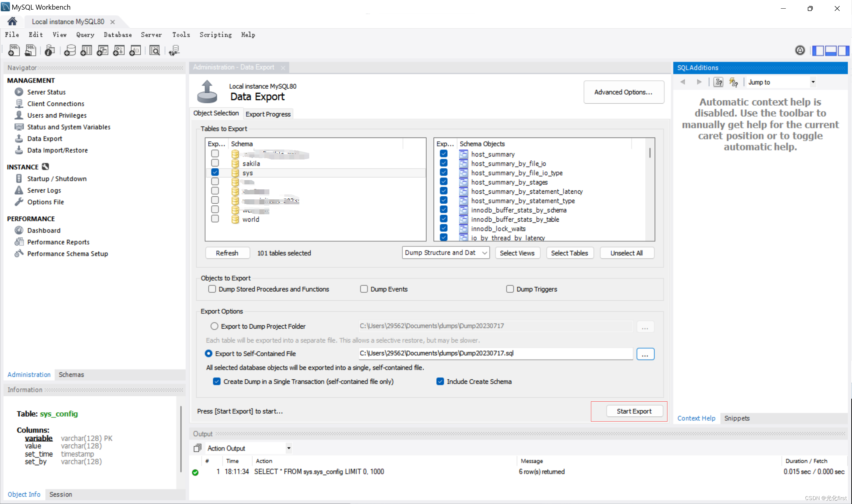The image size is (852, 504).
Task: Enable Dump Events checkbox
Action: point(364,289)
